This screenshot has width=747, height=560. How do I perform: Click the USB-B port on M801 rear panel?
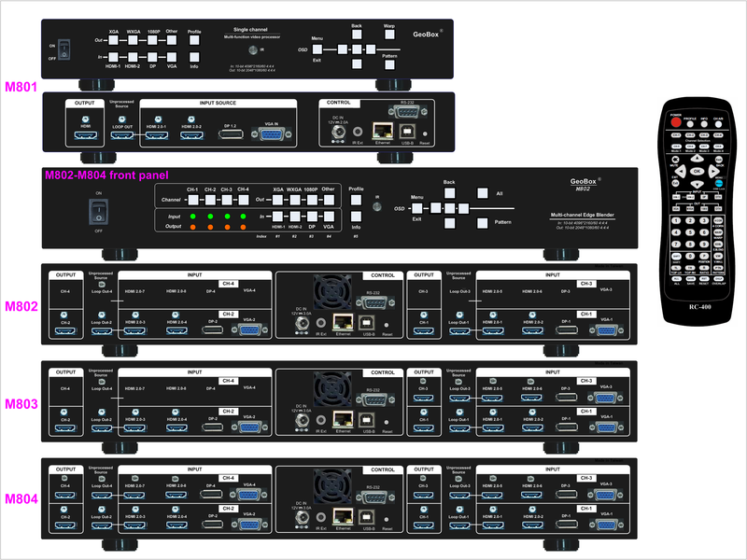(408, 132)
